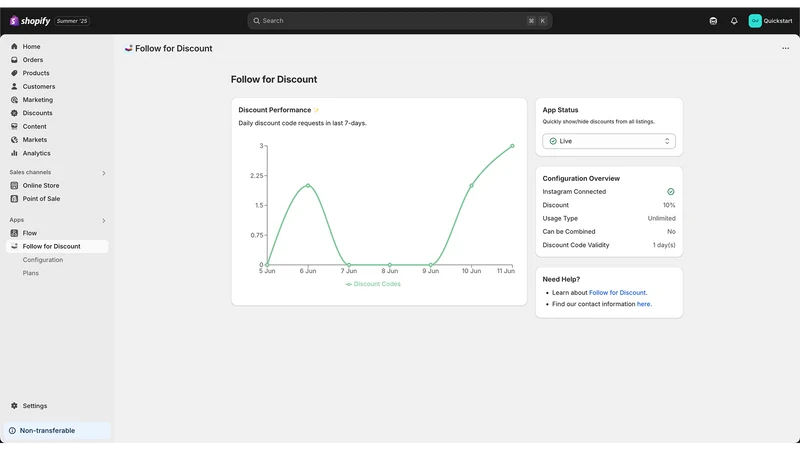This screenshot has height=450, width=800.
Task: Open Online Store sales channel
Action: [x=41, y=185]
